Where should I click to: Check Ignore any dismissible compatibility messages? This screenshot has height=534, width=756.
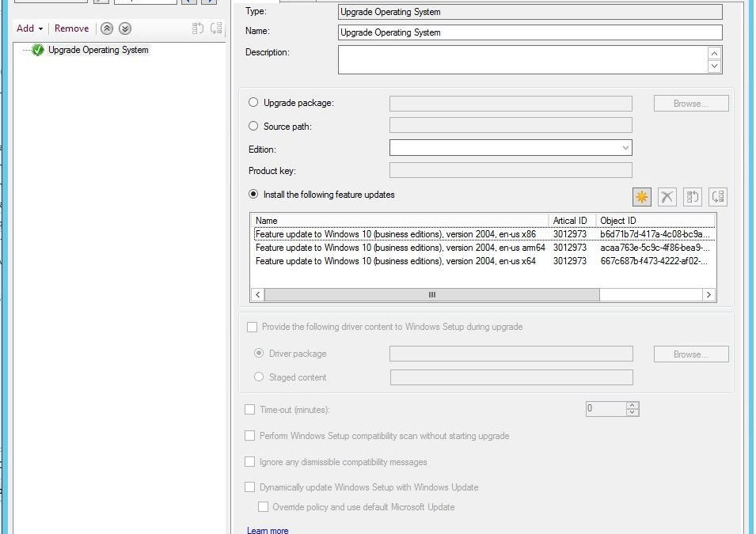click(249, 462)
